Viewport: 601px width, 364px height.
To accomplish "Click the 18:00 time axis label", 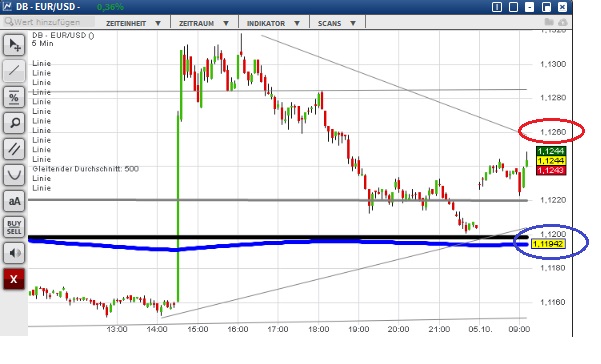I will (319, 329).
